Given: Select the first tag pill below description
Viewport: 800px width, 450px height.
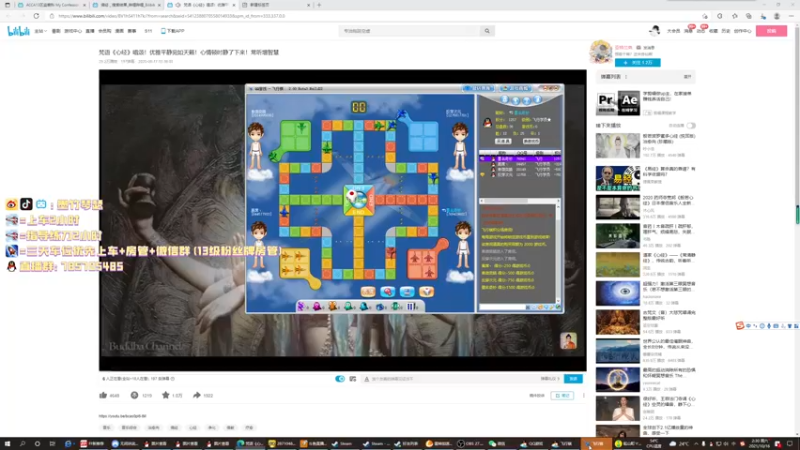Looking at the screenshot, I should coord(106,428).
